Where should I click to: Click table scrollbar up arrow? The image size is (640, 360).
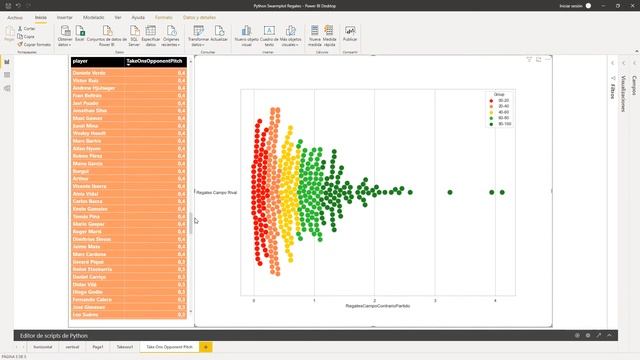(191, 62)
